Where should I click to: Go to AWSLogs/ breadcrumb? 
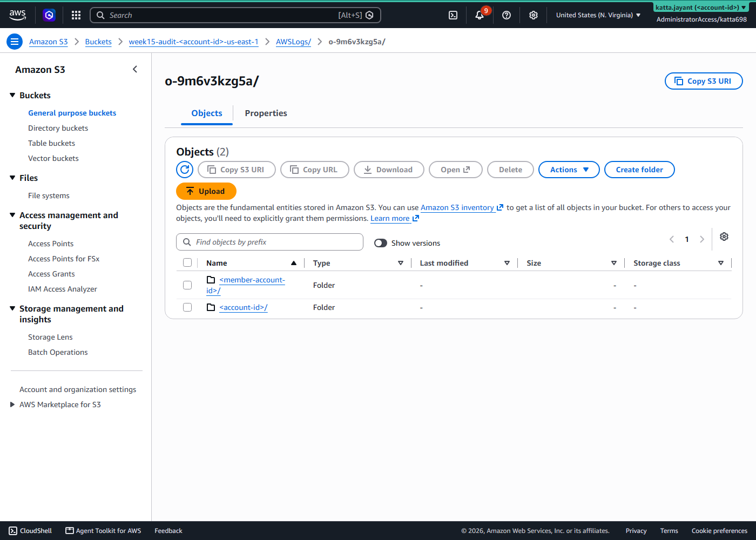(293, 42)
